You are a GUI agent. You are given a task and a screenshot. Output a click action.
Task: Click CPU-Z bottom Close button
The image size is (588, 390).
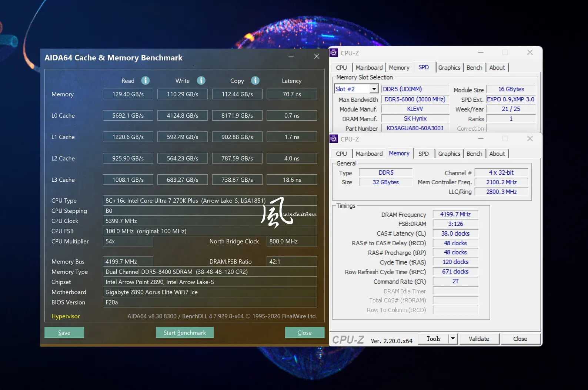click(520, 339)
